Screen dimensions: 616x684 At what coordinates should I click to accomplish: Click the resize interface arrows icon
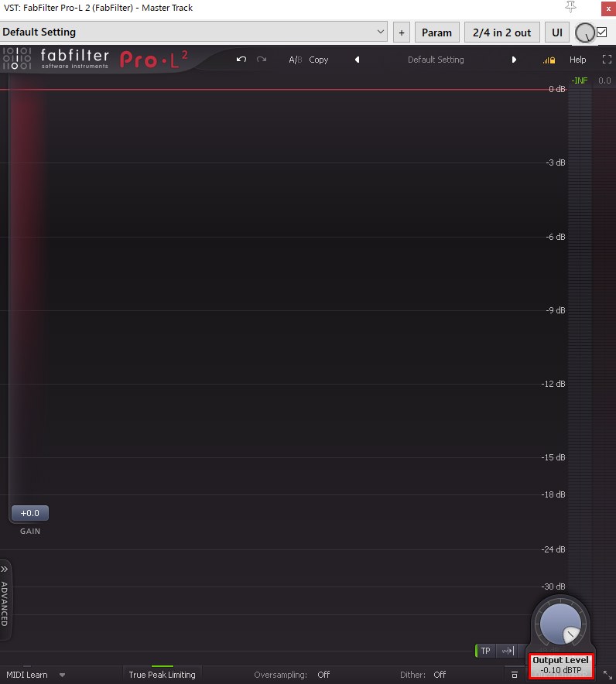point(607,675)
